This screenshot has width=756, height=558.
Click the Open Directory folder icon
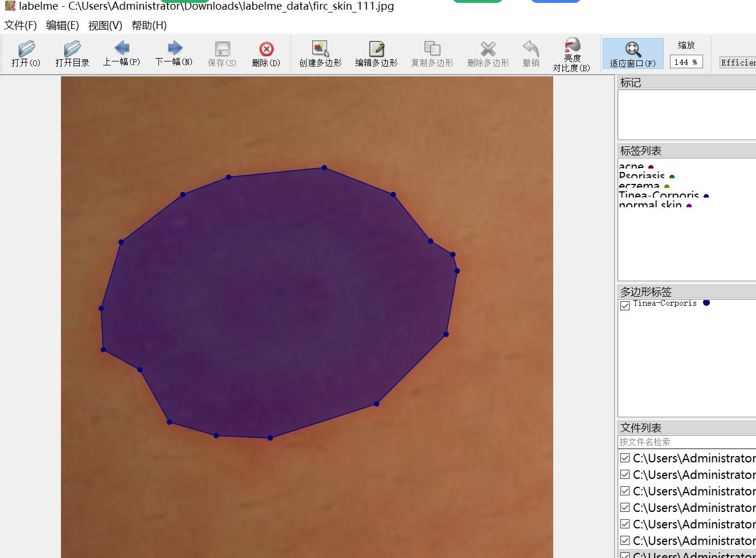point(72,54)
